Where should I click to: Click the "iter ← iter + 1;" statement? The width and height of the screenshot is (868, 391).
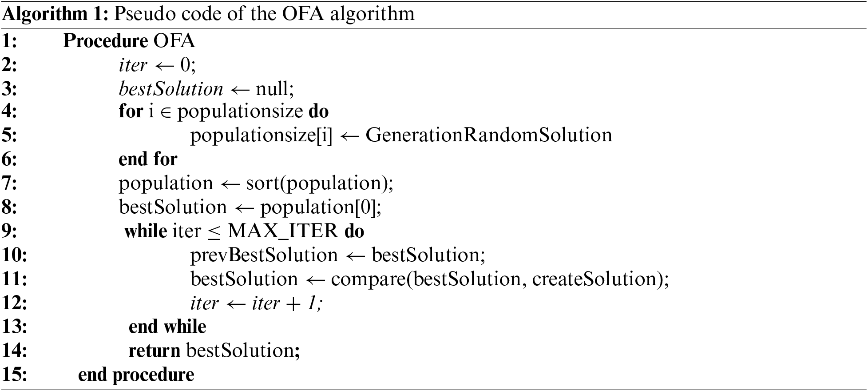tap(256, 303)
